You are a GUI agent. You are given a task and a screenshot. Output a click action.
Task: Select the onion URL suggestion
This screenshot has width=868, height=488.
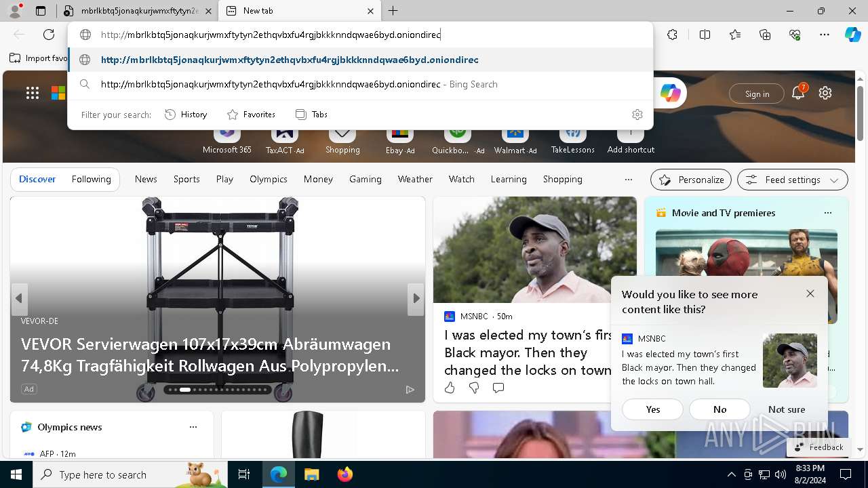361,60
